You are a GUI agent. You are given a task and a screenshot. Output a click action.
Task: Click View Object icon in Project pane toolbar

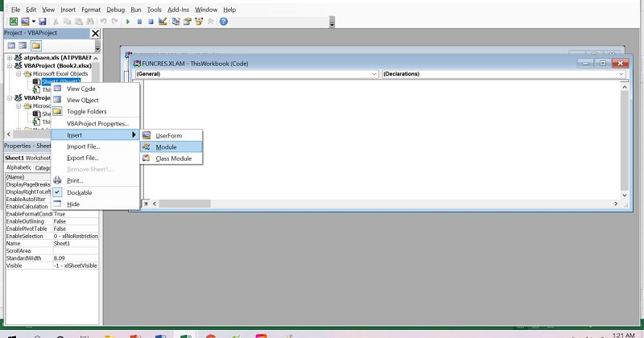point(23,46)
